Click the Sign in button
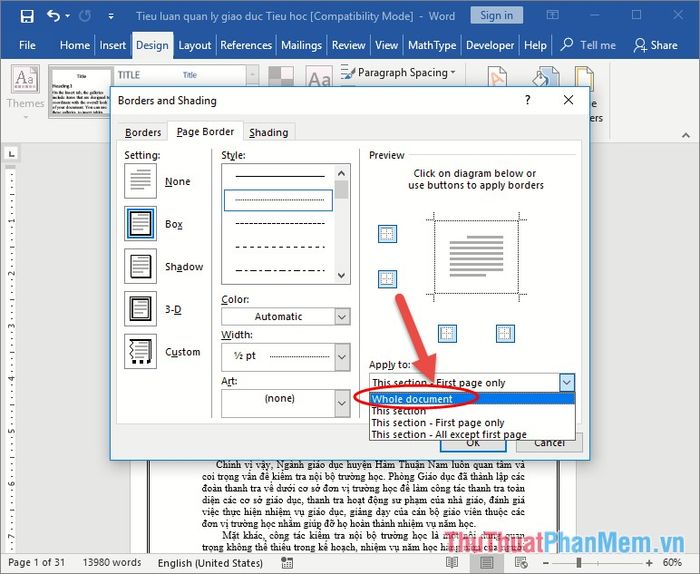Image resolution: width=700 pixels, height=574 pixels. (x=496, y=16)
